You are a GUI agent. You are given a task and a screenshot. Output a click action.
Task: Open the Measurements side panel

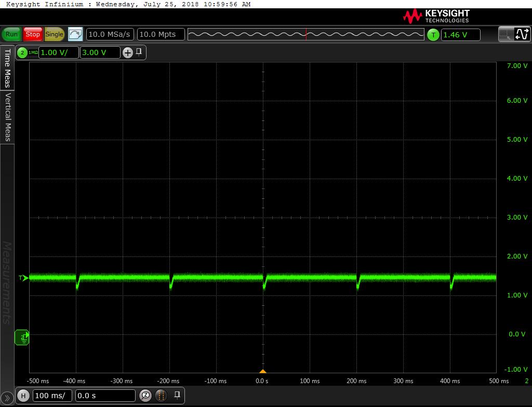pos(7,282)
